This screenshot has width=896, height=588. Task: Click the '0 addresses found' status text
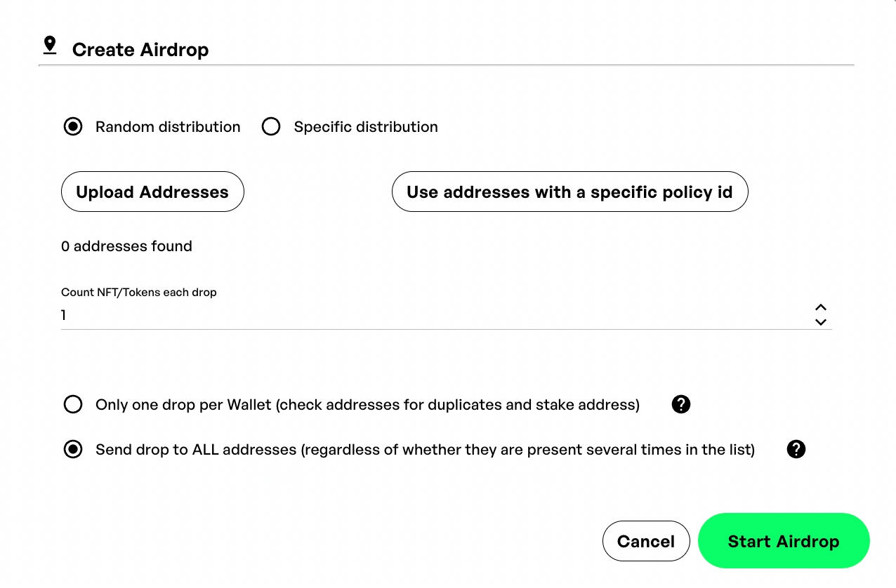pyautogui.click(x=126, y=246)
